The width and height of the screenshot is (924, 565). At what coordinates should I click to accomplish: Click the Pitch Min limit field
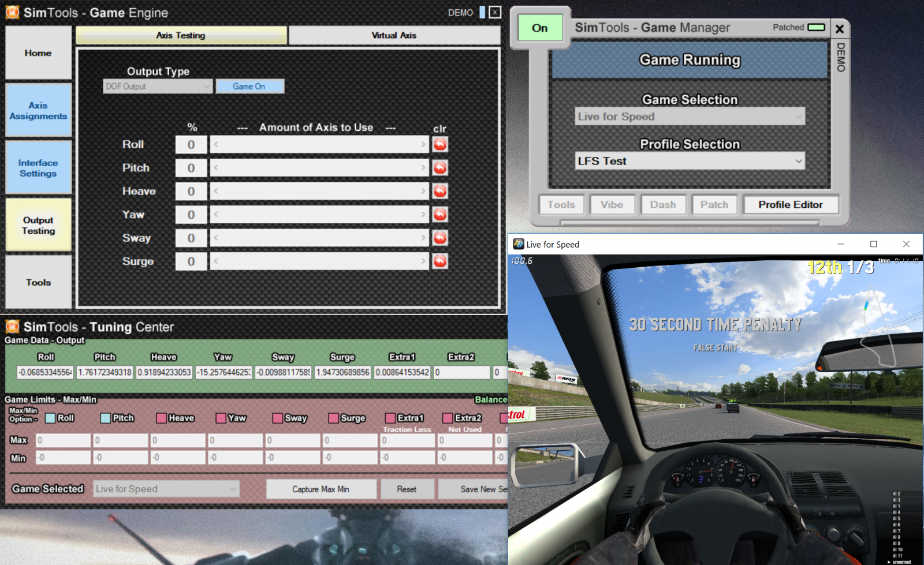(120, 457)
